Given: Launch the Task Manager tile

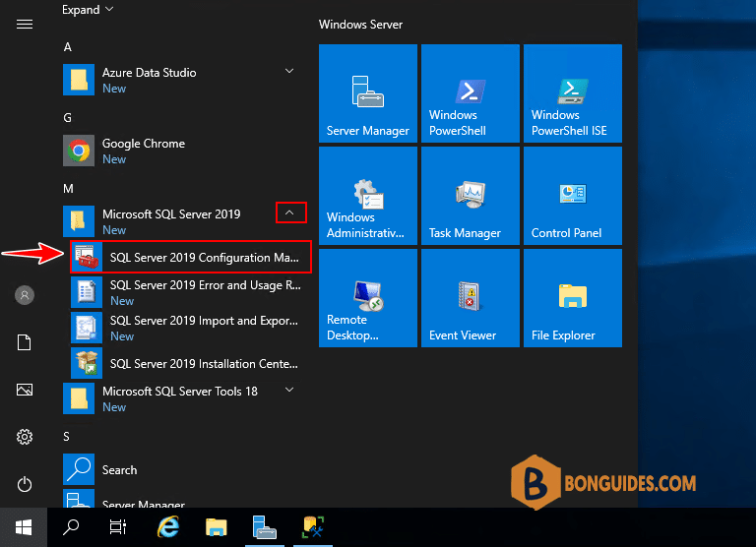Looking at the screenshot, I should point(471,196).
